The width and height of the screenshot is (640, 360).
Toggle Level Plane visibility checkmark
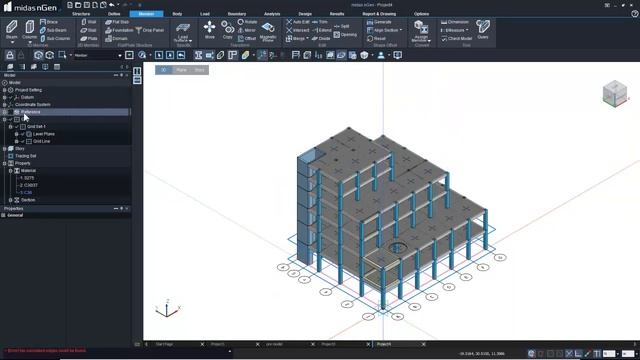tap(22, 134)
